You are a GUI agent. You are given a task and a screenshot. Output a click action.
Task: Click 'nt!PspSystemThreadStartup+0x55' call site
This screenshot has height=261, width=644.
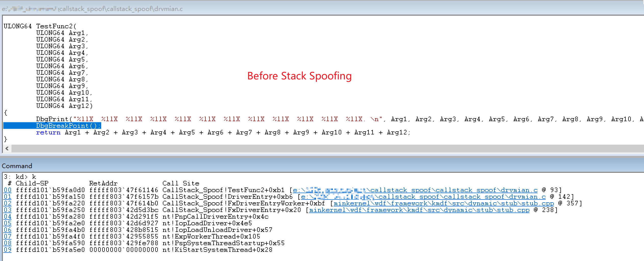224,243
